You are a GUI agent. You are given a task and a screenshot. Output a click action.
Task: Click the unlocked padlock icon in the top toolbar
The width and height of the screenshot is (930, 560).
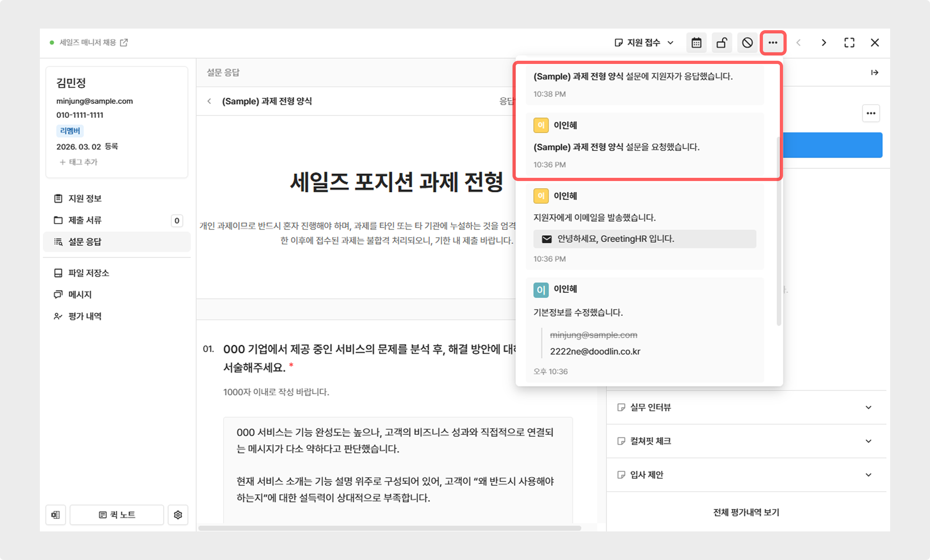[x=722, y=43]
